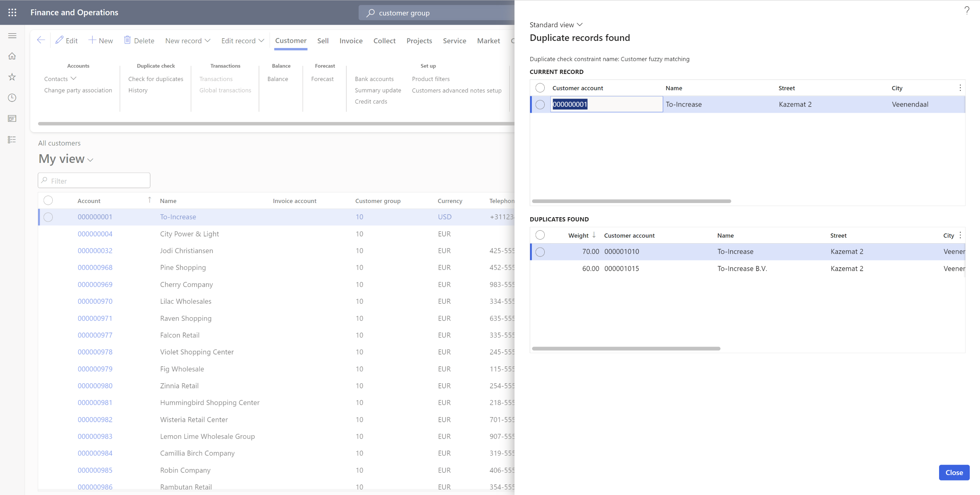Switch to the Customer tab
The image size is (980, 495).
click(290, 41)
